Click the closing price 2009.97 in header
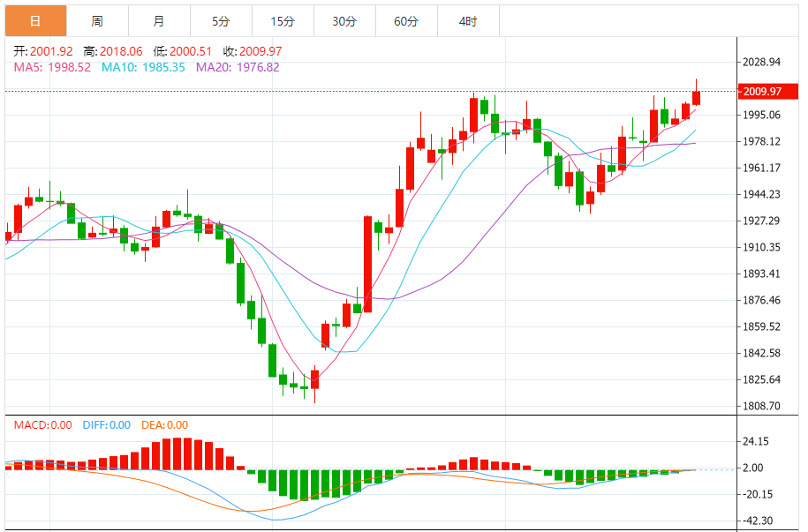This screenshot has width=808, height=532. coord(261,51)
